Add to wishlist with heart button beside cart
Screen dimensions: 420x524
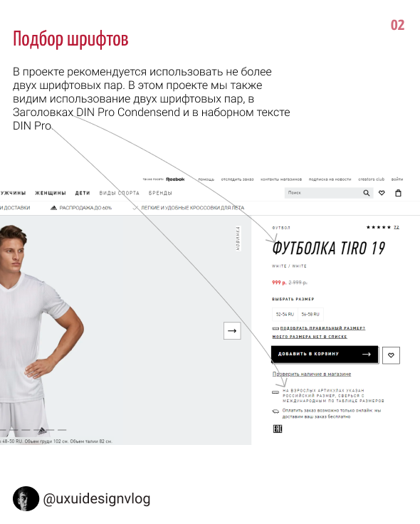click(391, 355)
